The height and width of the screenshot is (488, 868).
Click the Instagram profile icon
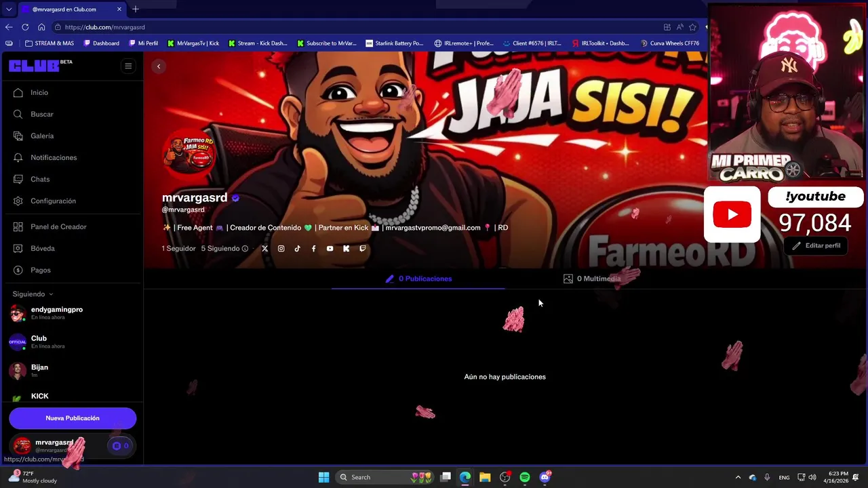(x=281, y=249)
